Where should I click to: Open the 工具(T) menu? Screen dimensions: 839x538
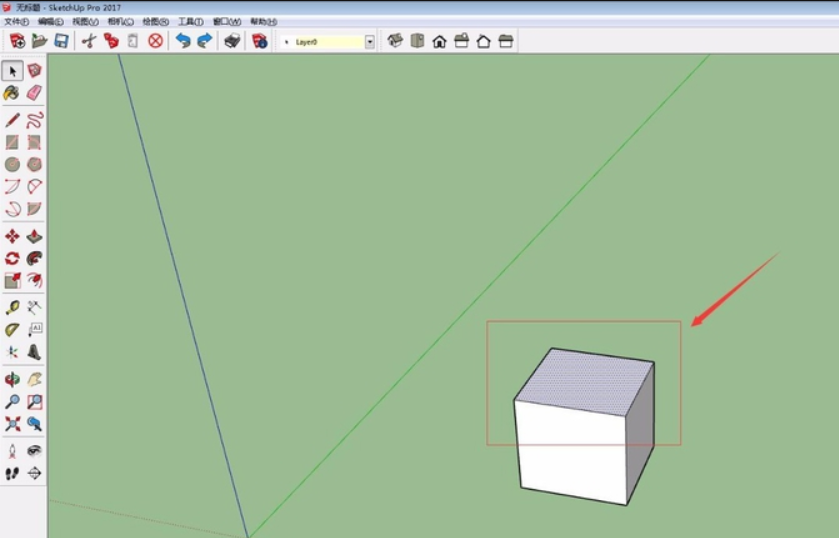pos(190,21)
